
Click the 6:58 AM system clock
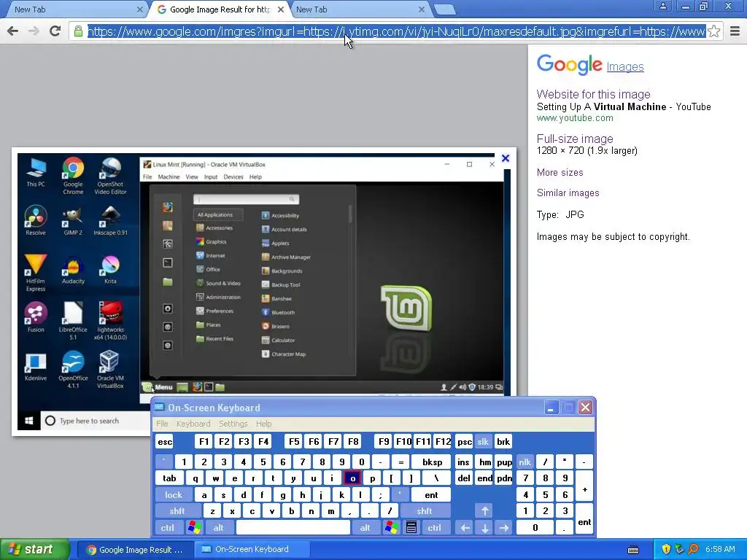pyautogui.click(x=720, y=550)
